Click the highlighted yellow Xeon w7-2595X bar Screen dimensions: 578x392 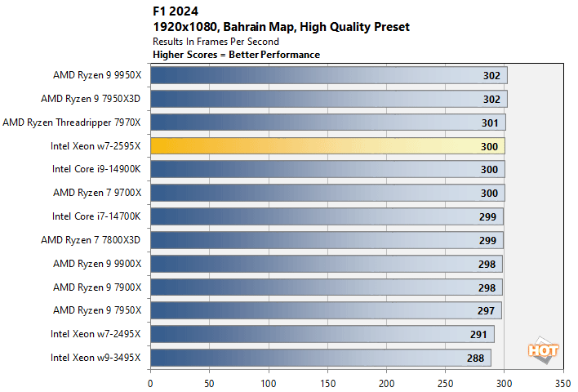[327, 146]
